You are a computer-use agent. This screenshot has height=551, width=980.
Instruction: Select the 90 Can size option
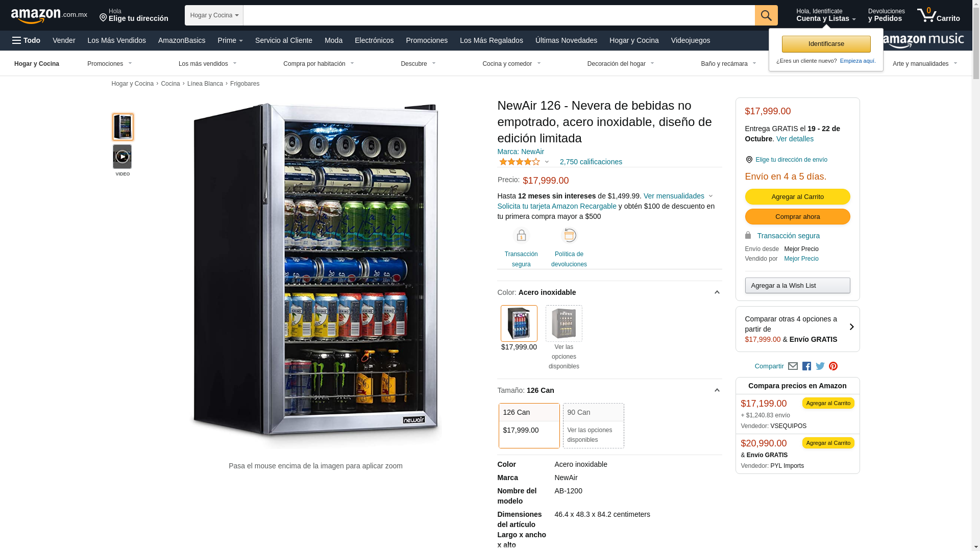[593, 425]
